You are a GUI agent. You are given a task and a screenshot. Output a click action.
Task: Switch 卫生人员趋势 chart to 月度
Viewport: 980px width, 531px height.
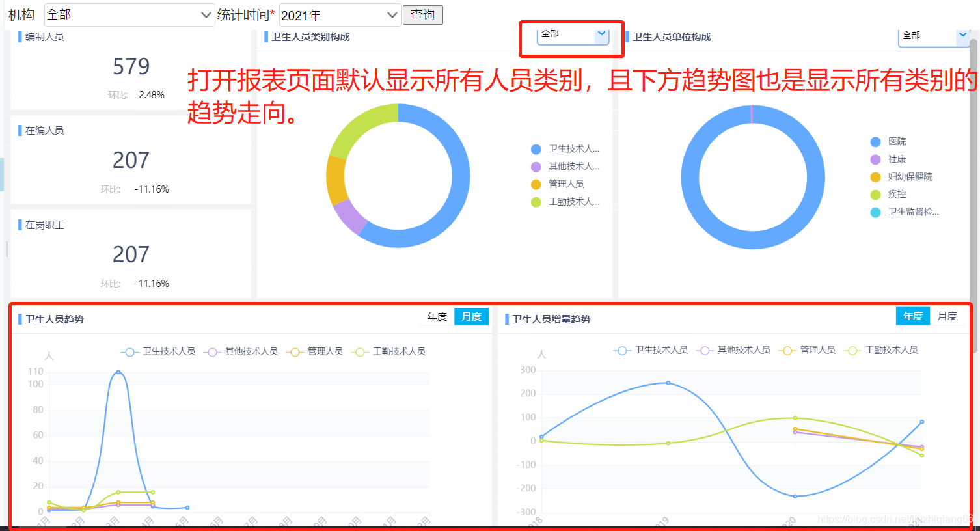(471, 316)
